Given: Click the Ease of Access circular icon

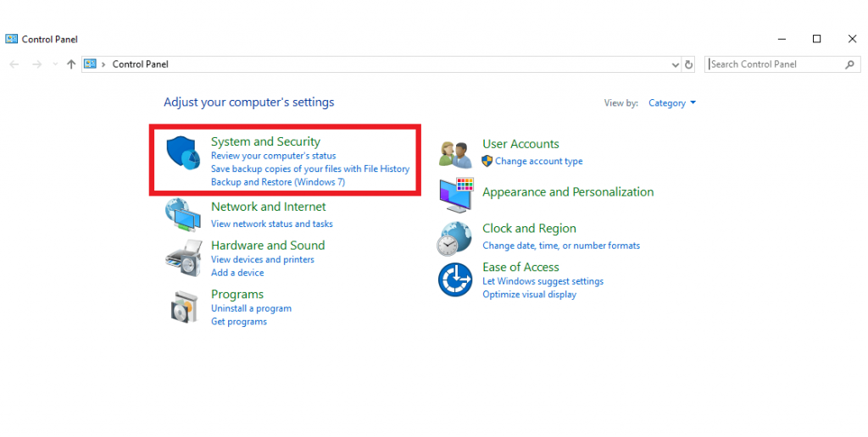Looking at the screenshot, I should (455, 279).
